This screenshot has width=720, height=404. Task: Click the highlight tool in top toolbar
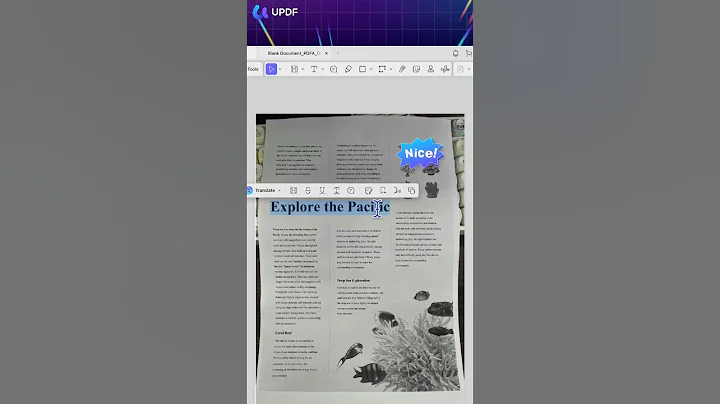coord(294,69)
